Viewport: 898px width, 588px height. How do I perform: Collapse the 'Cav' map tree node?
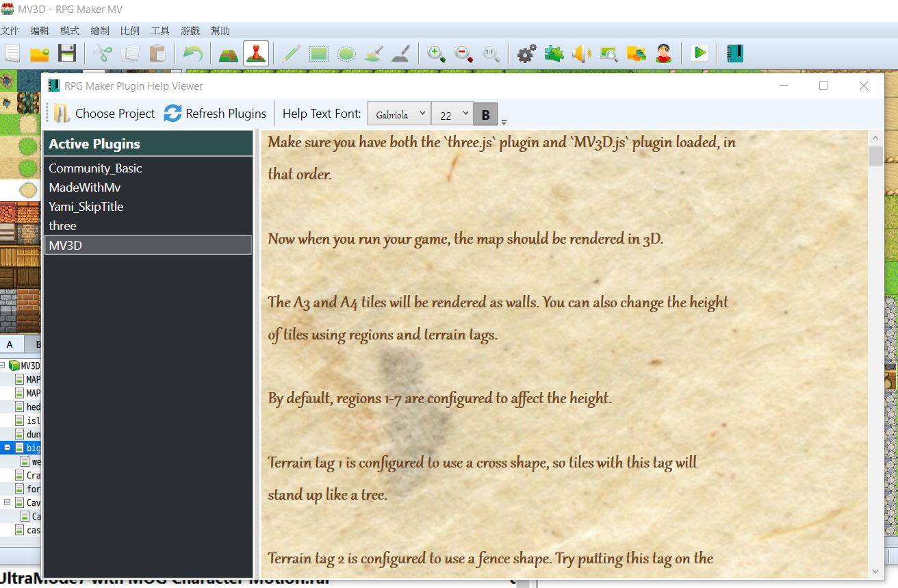click(x=8, y=502)
